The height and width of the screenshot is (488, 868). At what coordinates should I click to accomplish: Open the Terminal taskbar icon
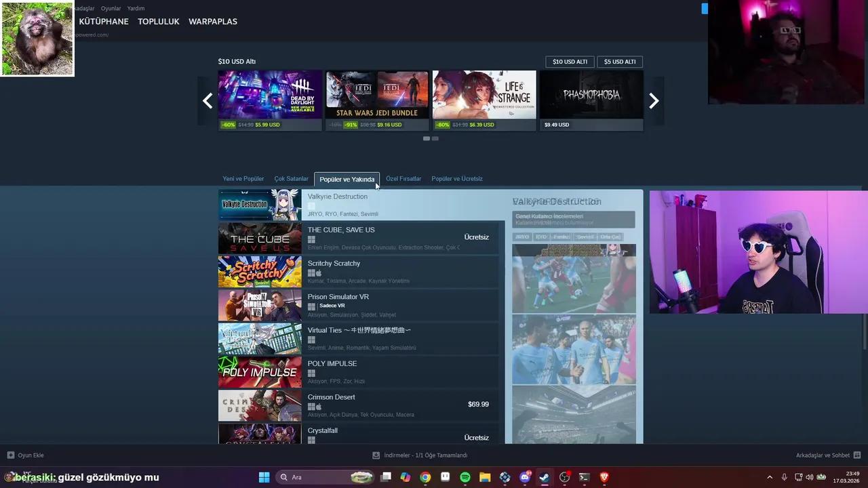(x=584, y=477)
